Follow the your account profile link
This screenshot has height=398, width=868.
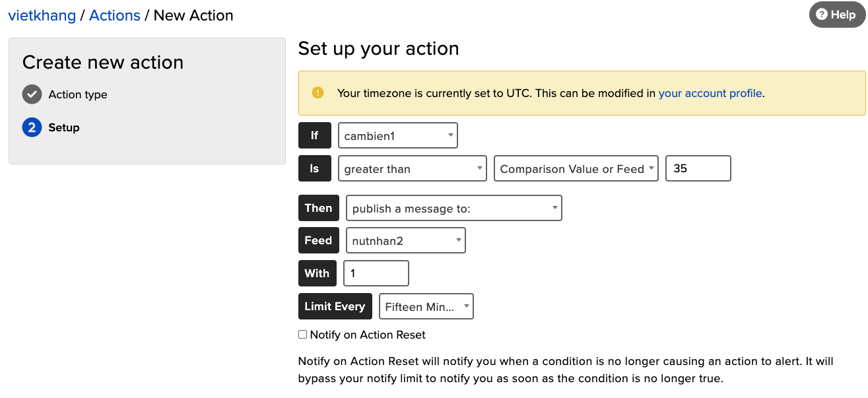point(710,93)
